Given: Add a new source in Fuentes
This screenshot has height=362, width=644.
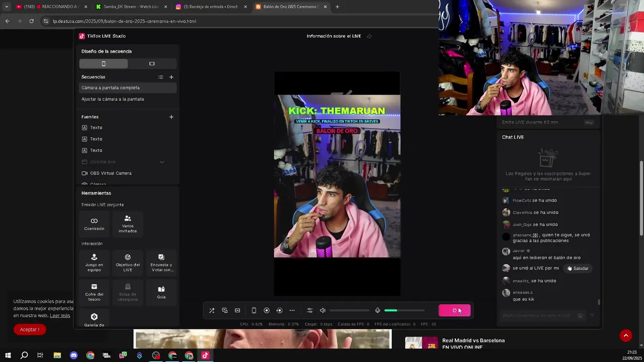Looking at the screenshot, I should coord(171,117).
